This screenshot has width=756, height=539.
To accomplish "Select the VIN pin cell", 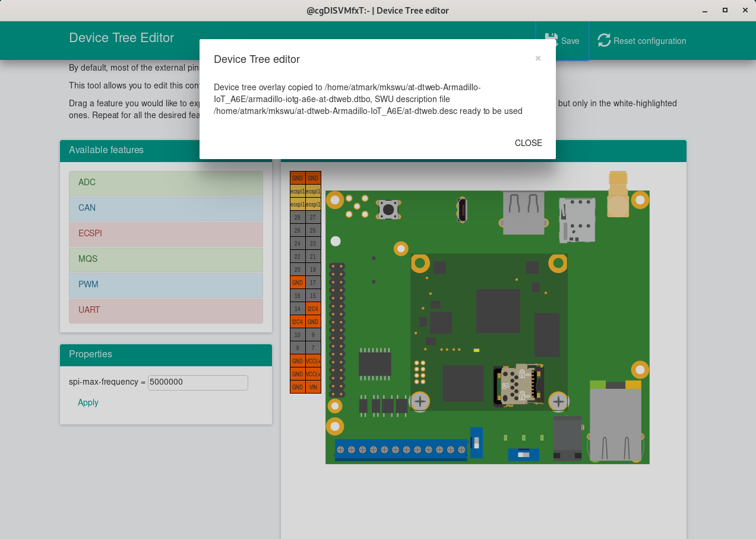I will (x=313, y=387).
